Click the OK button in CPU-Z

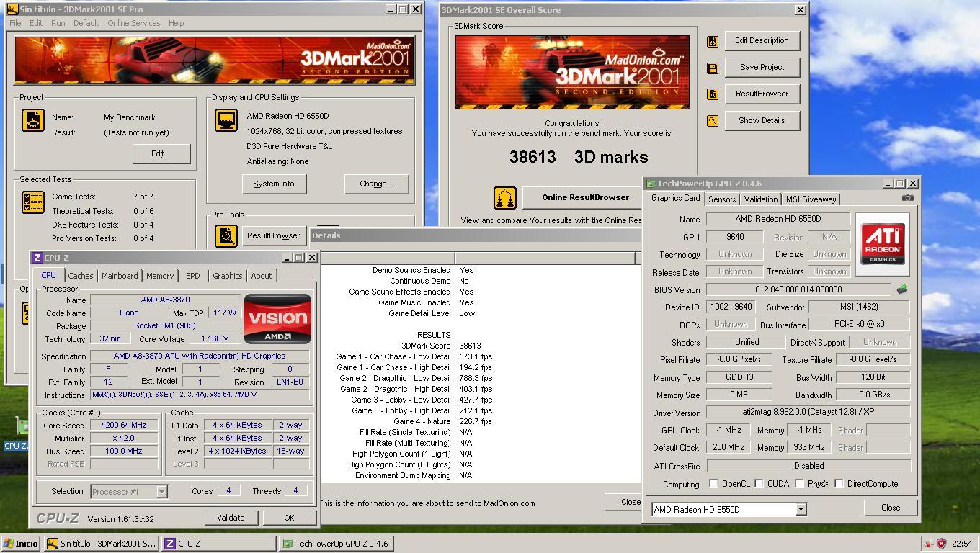[x=289, y=518]
